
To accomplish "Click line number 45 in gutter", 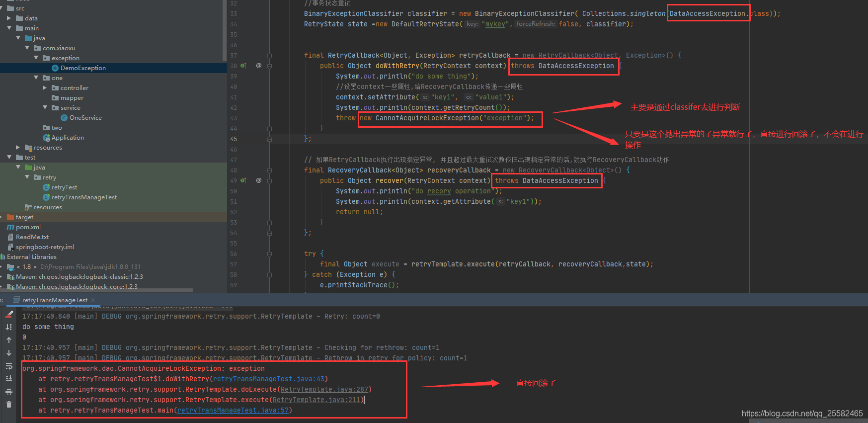I will [234, 139].
